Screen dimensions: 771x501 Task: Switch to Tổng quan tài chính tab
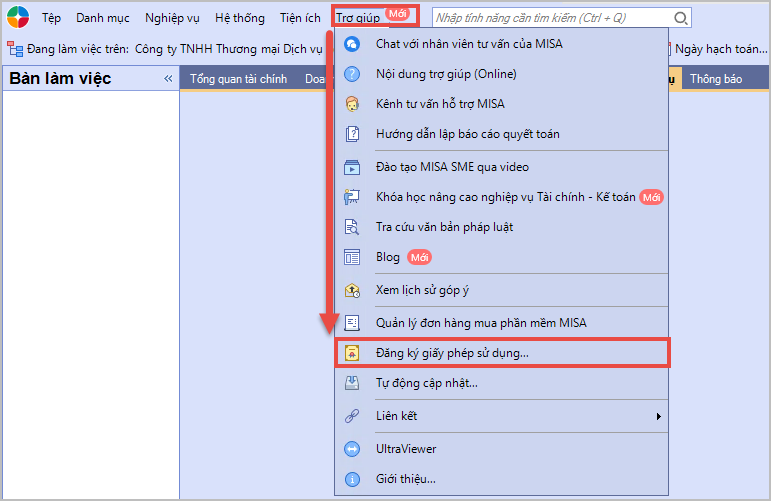[238, 79]
